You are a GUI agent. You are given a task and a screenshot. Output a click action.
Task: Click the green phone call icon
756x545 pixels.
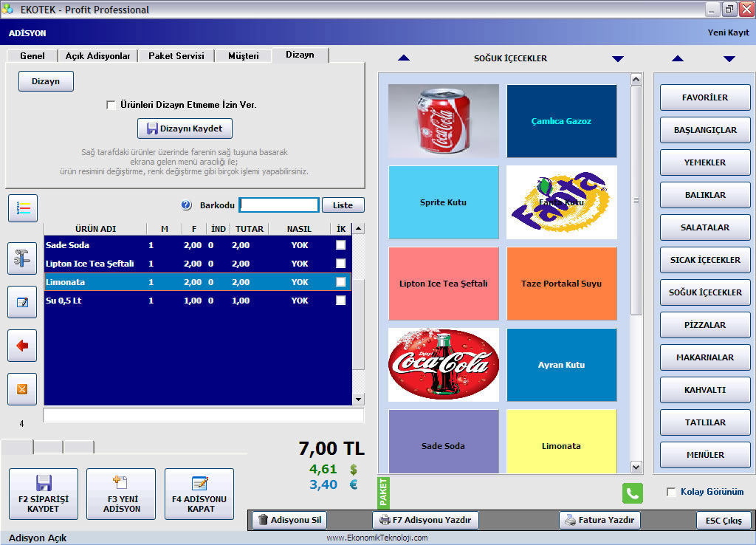coord(633,493)
